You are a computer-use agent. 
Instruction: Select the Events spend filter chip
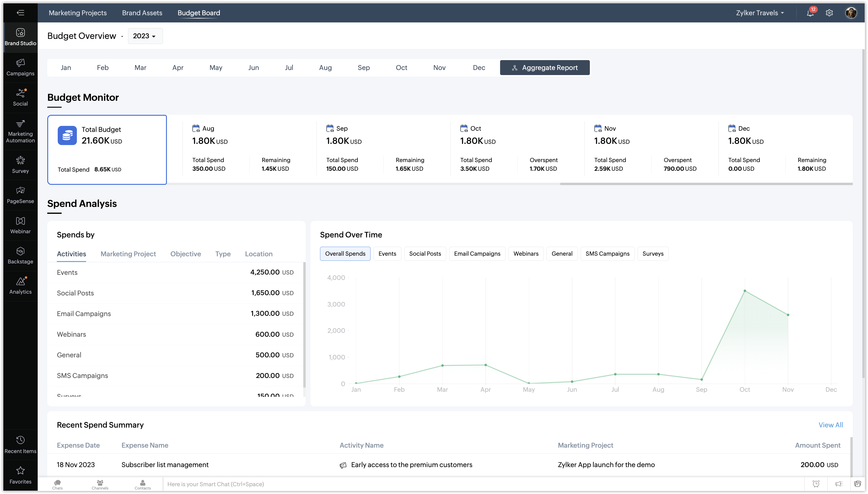(387, 254)
